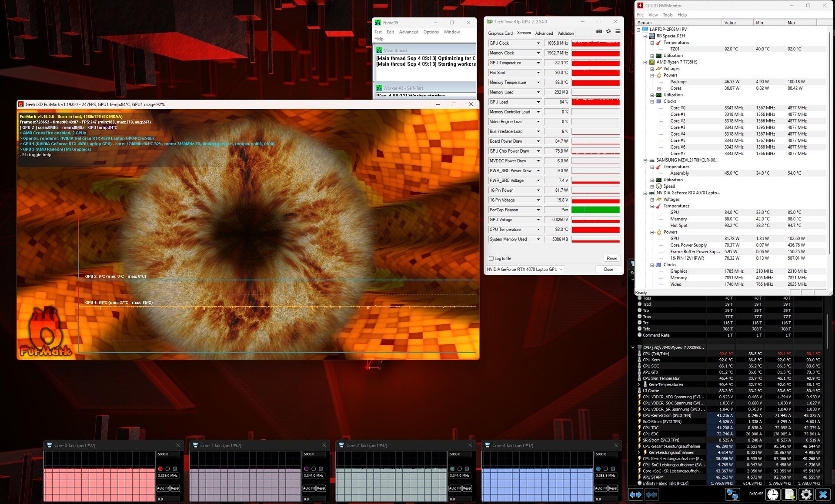Click the Core 0 Takt graph window icon

pos(49,445)
